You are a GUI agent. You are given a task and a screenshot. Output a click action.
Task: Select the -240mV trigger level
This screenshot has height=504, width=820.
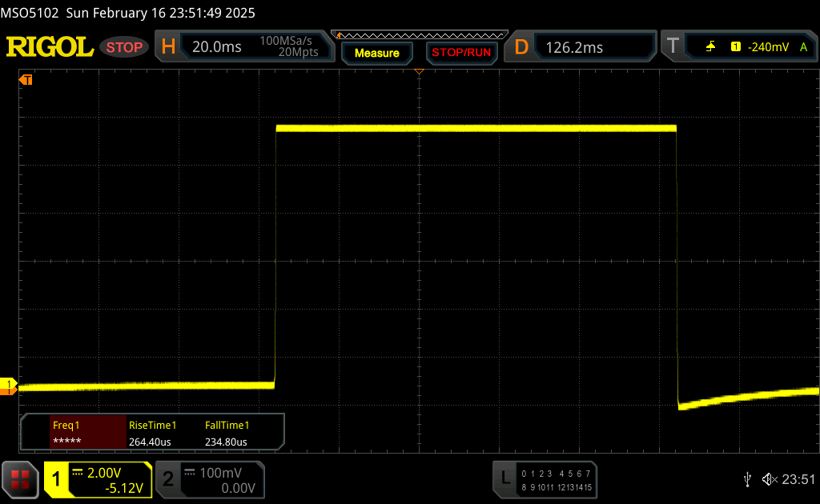coord(768,47)
